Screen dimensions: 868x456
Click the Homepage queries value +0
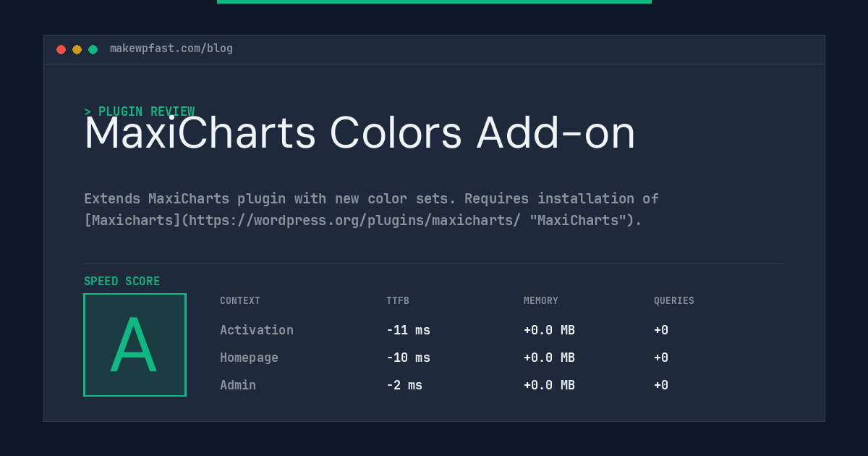[x=661, y=358]
